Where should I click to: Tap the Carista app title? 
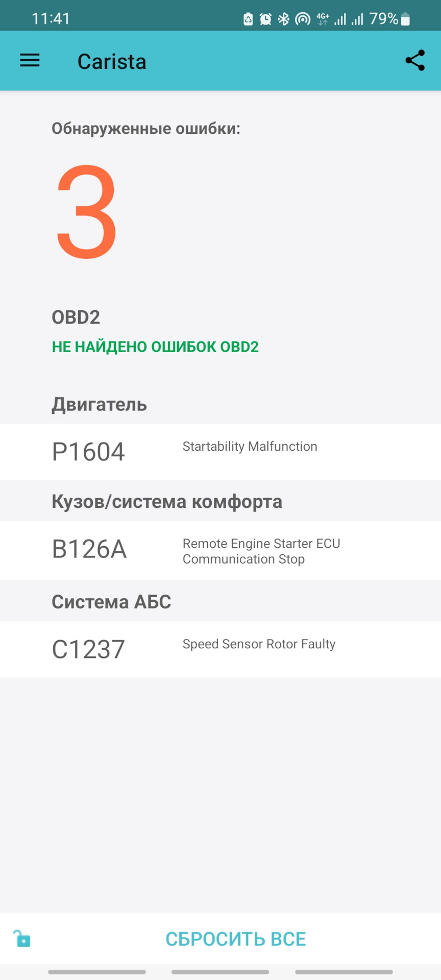click(112, 62)
